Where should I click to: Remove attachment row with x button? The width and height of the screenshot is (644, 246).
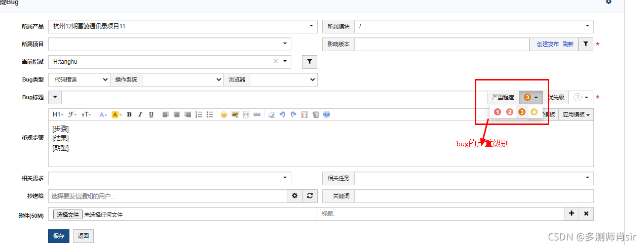tap(586, 214)
